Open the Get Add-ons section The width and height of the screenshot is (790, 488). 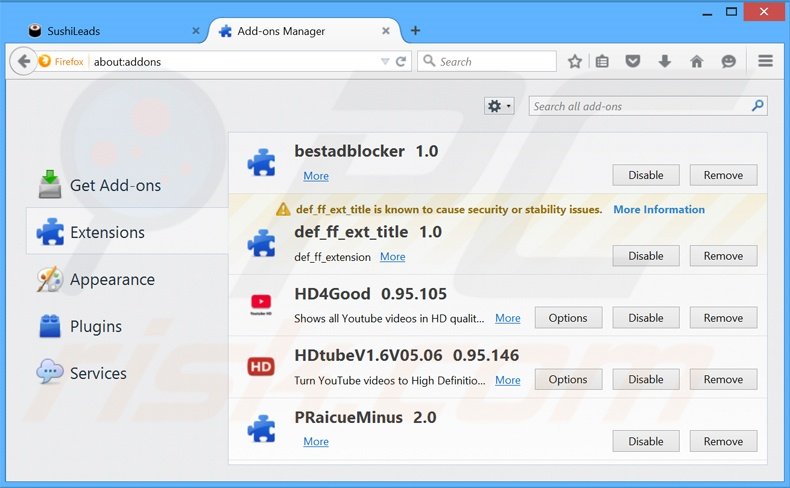pyautogui.click(x=127, y=185)
